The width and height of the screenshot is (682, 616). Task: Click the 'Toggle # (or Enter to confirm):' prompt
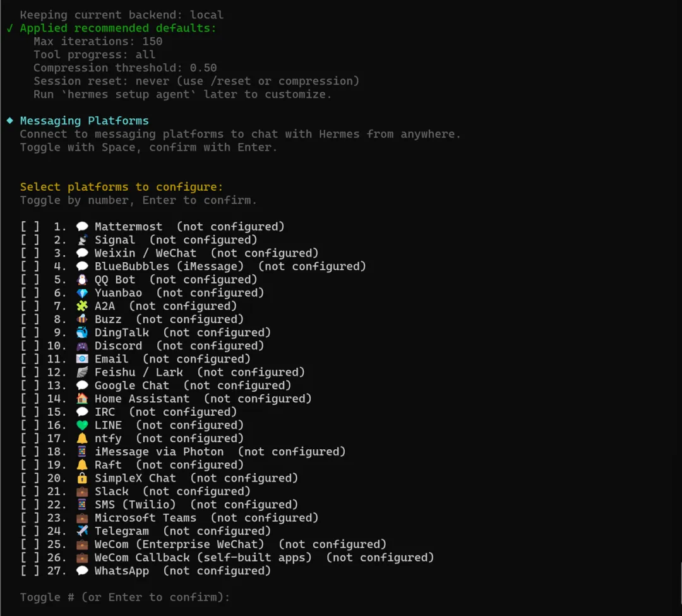pos(125,597)
